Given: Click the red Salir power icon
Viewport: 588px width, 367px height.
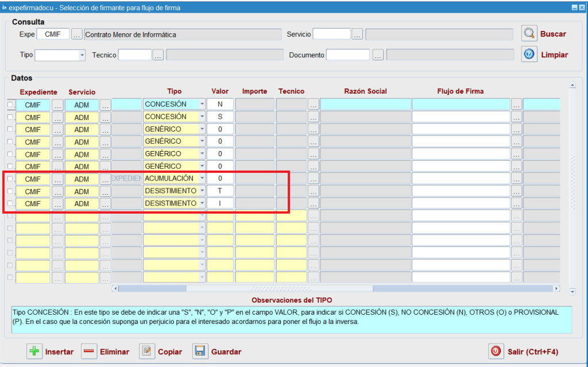Looking at the screenshot, I should 496,351.
